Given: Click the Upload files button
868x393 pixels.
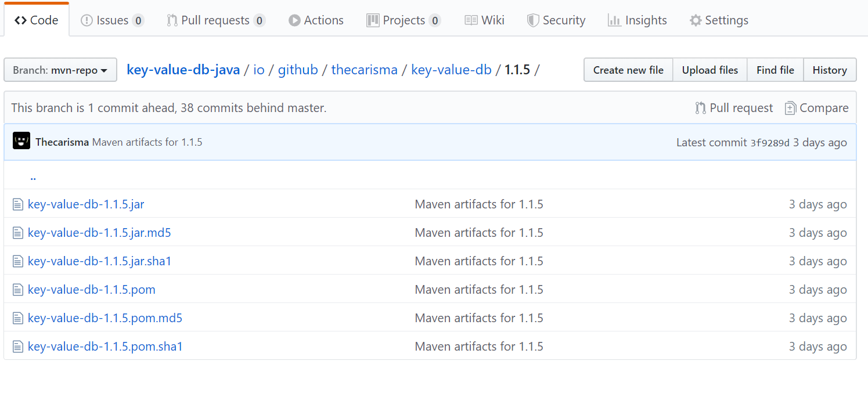Looking at the screenshot, I should coord(709,70).
